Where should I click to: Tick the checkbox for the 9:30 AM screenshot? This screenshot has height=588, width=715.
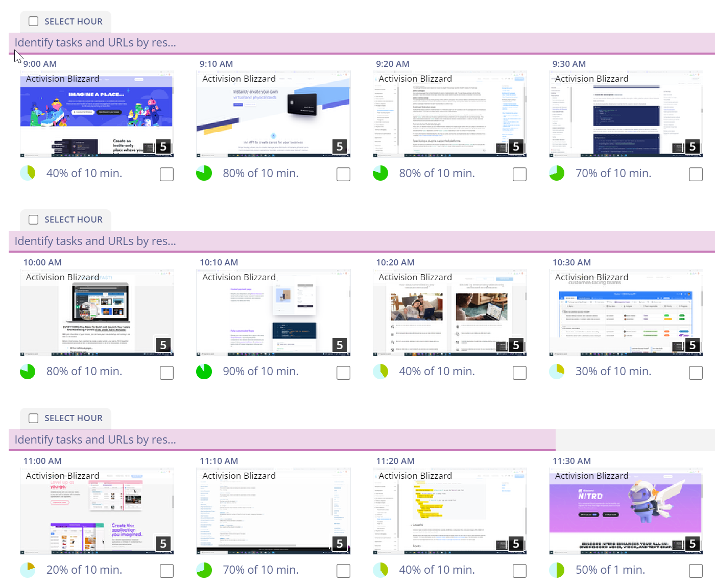(696, 174)
